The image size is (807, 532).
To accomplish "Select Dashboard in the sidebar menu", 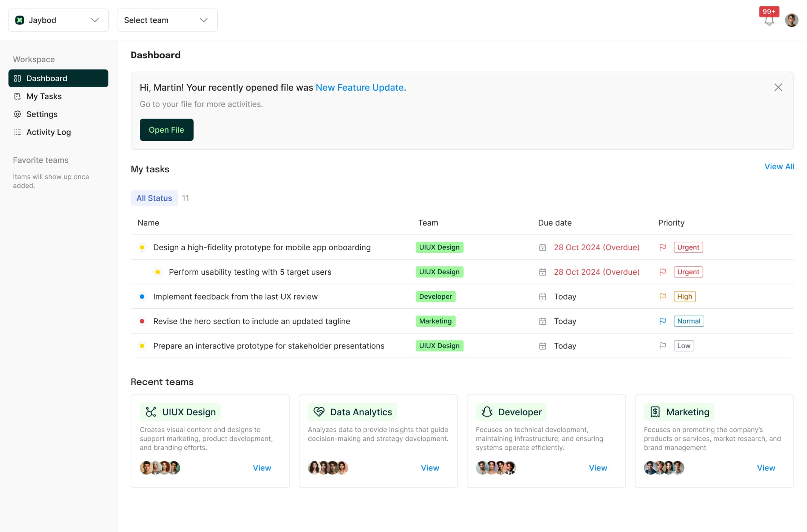I will (x=47, y=78).
